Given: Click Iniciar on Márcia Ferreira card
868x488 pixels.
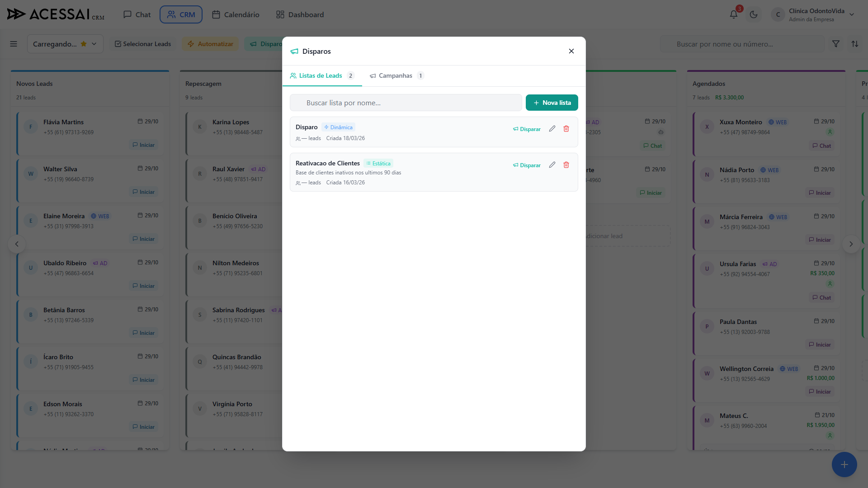Looking at the screenshot, I should pos(820,240).
